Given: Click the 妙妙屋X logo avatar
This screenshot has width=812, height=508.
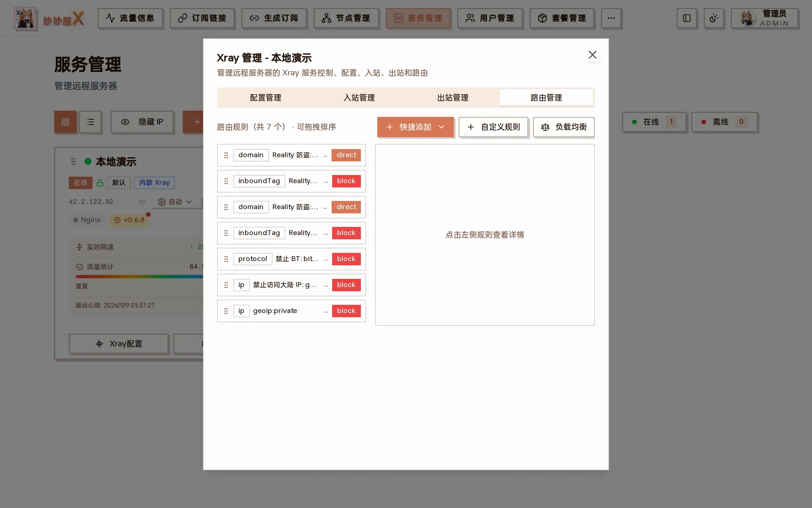Looking at the screenshot, I should (25, 18).
